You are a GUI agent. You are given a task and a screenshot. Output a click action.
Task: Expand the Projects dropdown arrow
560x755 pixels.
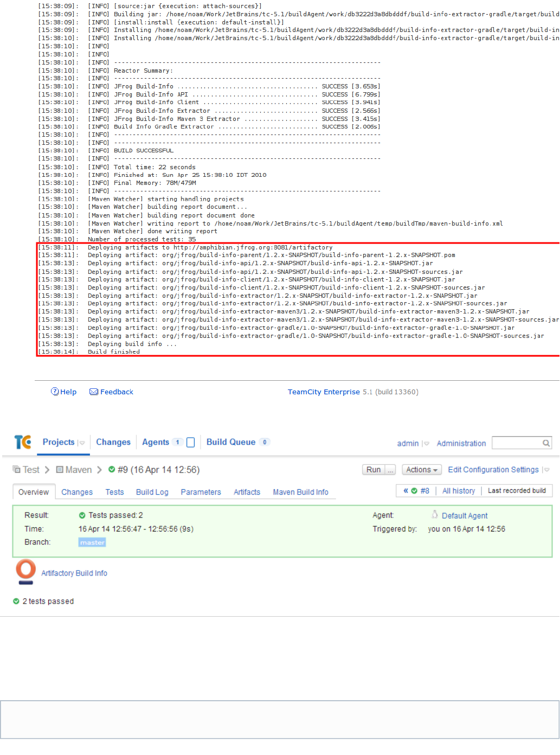[82, 443]
